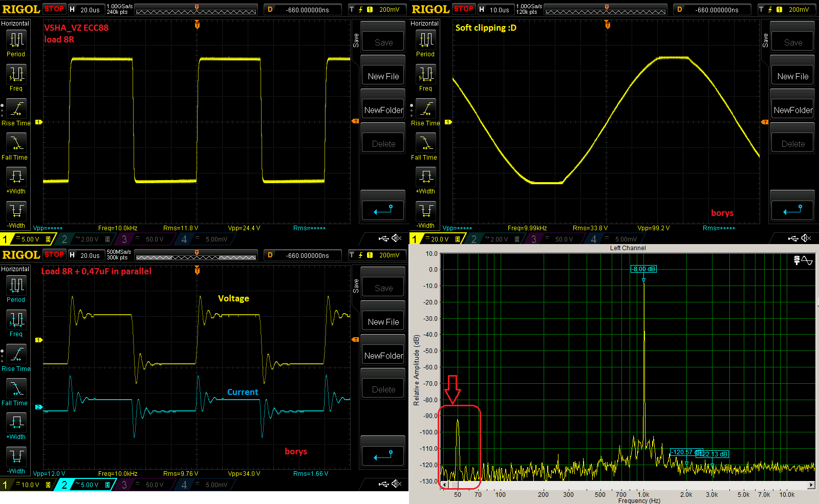Select -Width icon in VSHA_VZ ECC88 scope
Screen dimensions: 819x504
16,211
